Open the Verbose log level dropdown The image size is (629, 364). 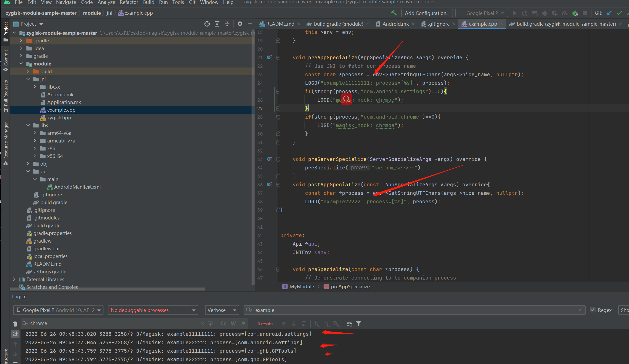pyautogui.click(x=221, y=310)
